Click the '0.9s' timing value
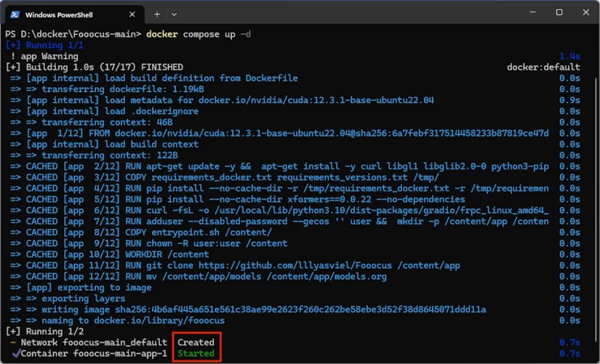The height and width of the screenshot is (364, 600). click(569, 100)
